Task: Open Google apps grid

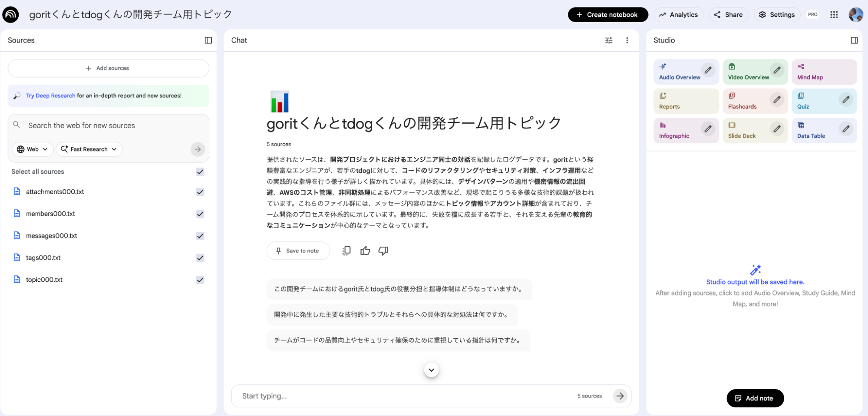Action: click(834, 15)
